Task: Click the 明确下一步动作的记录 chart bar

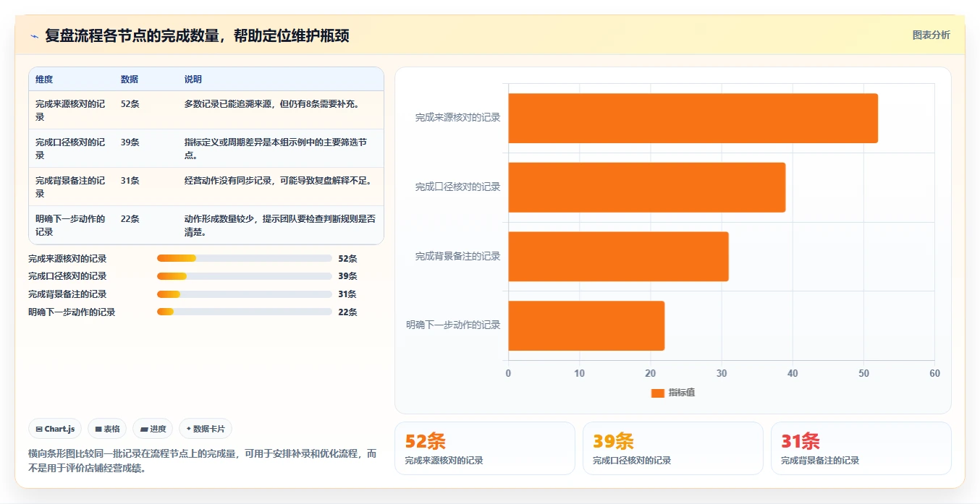Action: (x=586, y=326)
